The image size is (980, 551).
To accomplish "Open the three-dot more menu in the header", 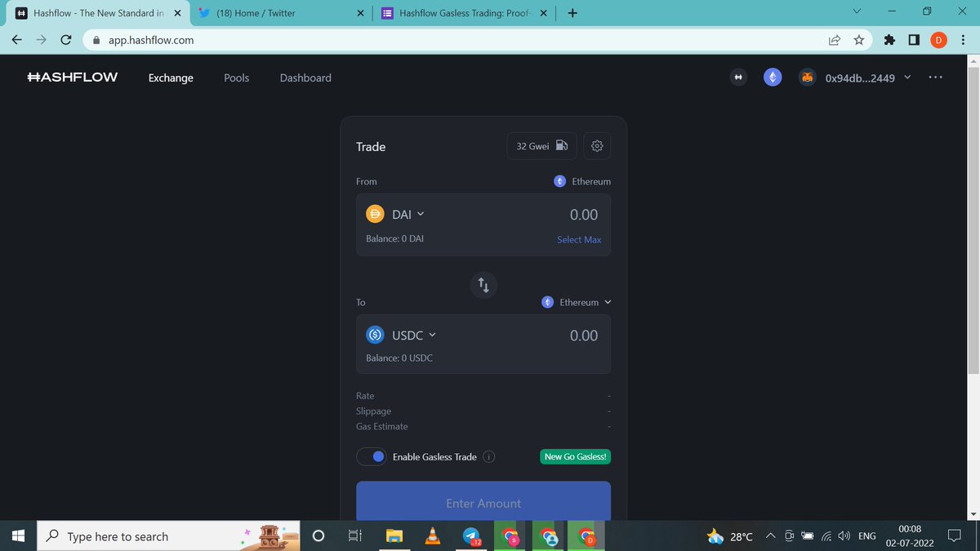I will (936, 78).
